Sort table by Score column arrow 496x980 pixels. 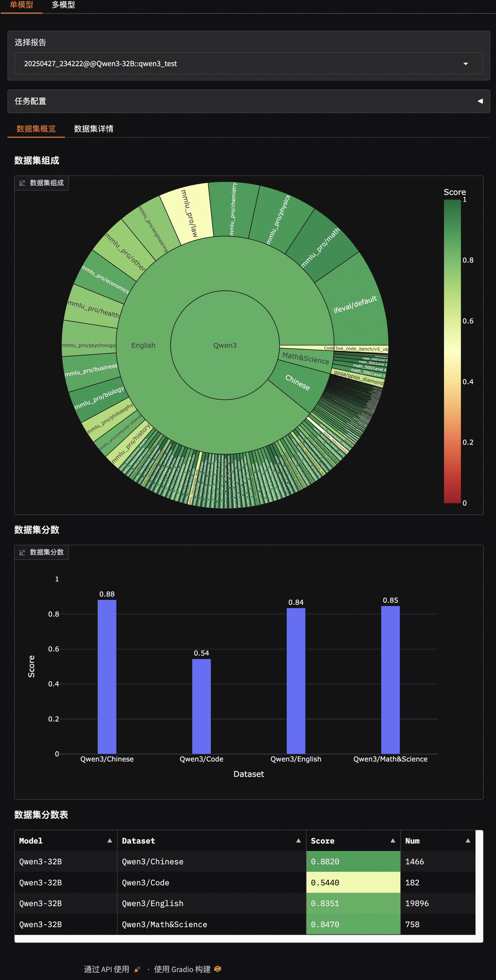(393, 840)
